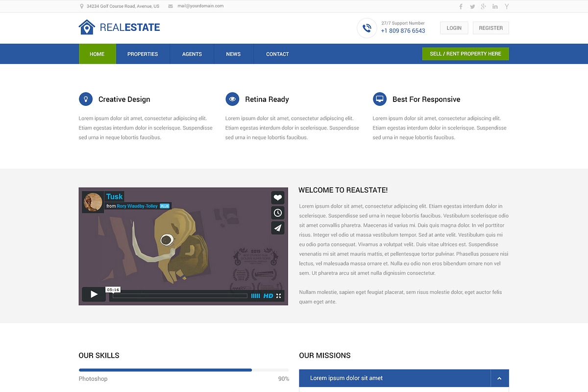The image size is (588, 392).
Task: Share the Tusk video via paper plane icon
Action: click(x=278, y=228)
